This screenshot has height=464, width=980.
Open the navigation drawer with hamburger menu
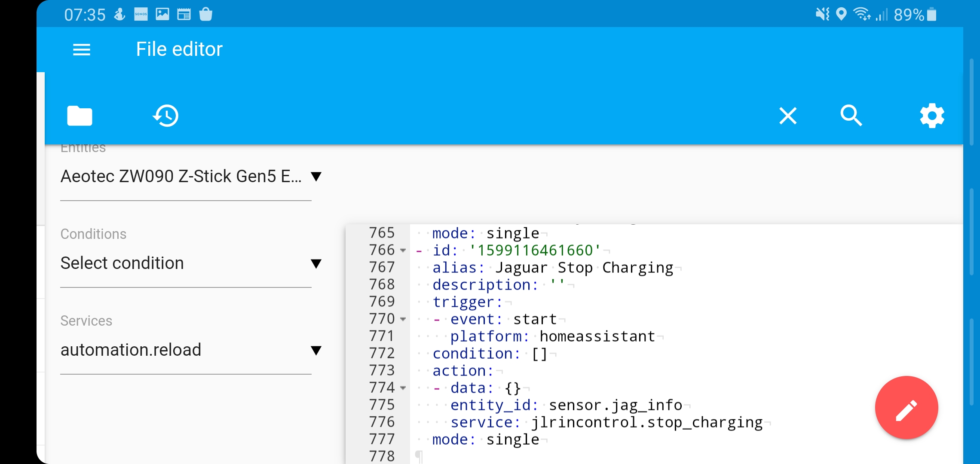pyautogui.click(x=82, y=49)
